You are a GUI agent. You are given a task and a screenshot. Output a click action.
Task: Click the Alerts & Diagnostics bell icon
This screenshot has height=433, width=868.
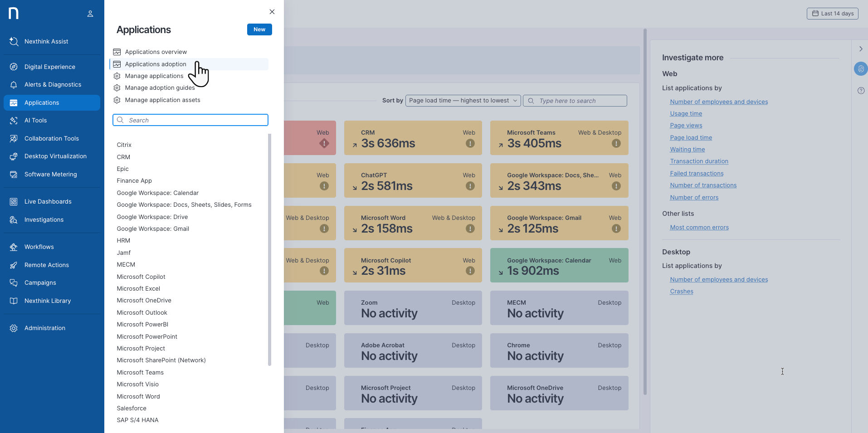pos(14,85)
